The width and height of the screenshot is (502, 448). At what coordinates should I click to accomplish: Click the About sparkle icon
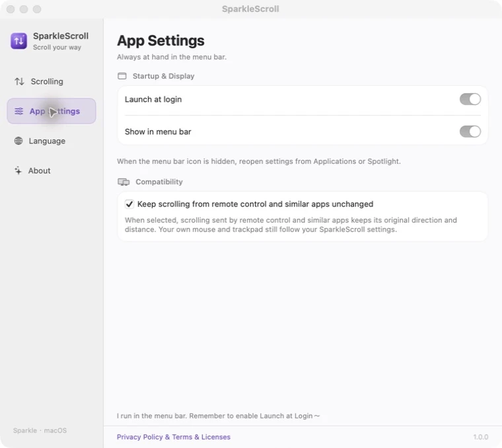[18, 170]
